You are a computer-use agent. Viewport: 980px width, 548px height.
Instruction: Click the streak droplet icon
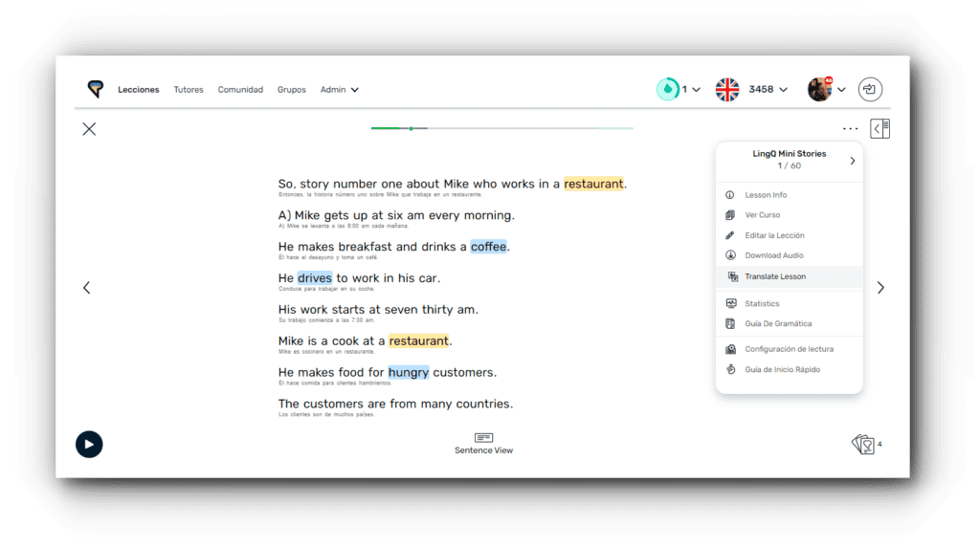coord(667,89)
